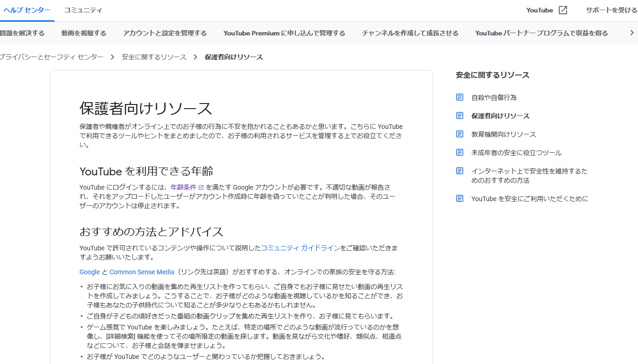Go to プライバシーとセーフティ センター breadcrumb
This screenshot has width=638, height=364.
point(52,57)
